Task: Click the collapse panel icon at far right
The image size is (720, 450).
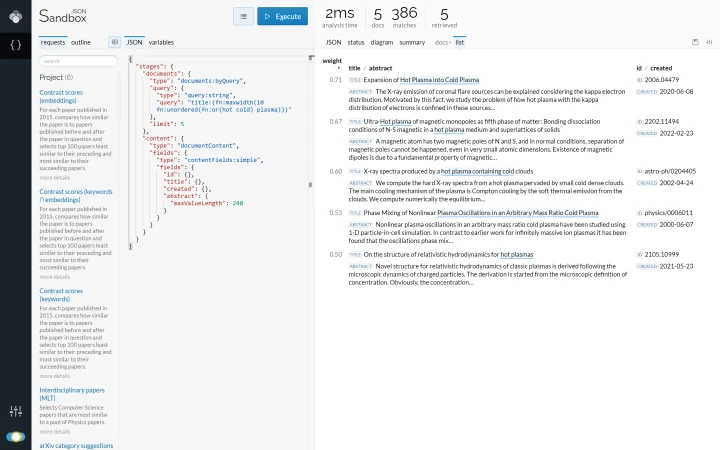Action: coord(709,42)
